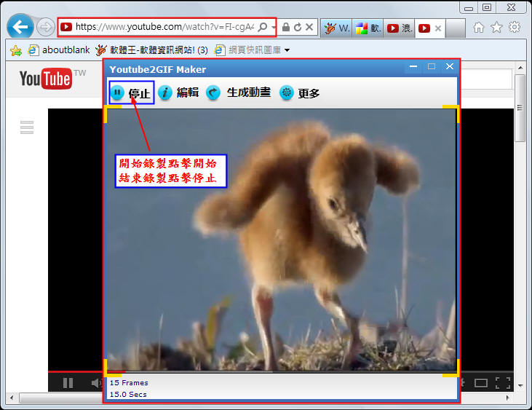Pause the YouTube video
Image resolution: width=532 pixels, height=410 pixels.
click(x=68, y=382)
